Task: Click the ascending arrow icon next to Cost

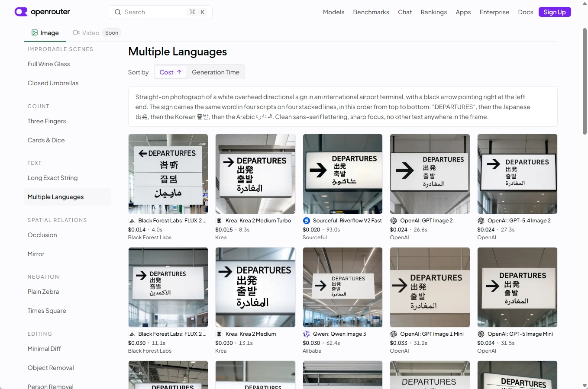Action: click(x=179, y=72)
